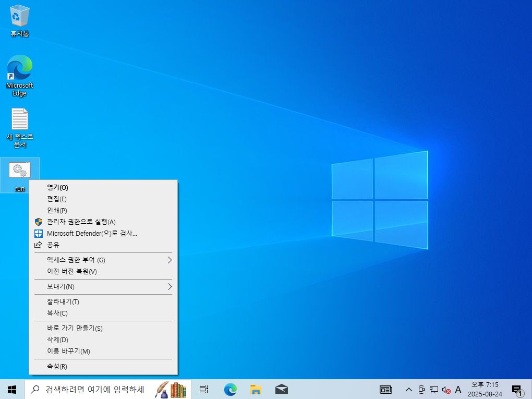Image resolution: width=532 pixels, height=399 pixels.
Task: Open Task View from taskbar
Action: click(x=203, y=389)
